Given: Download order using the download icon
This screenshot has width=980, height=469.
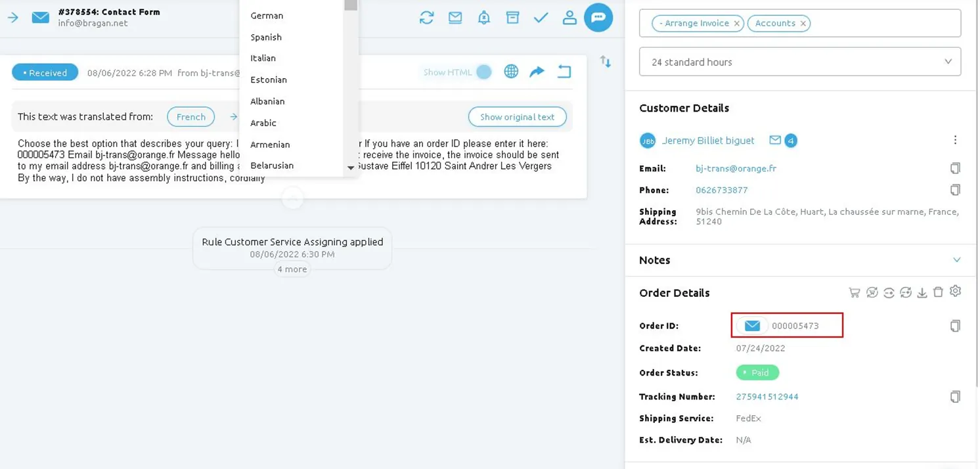Looking at the screenshot, I should click(x=922, y=293).
